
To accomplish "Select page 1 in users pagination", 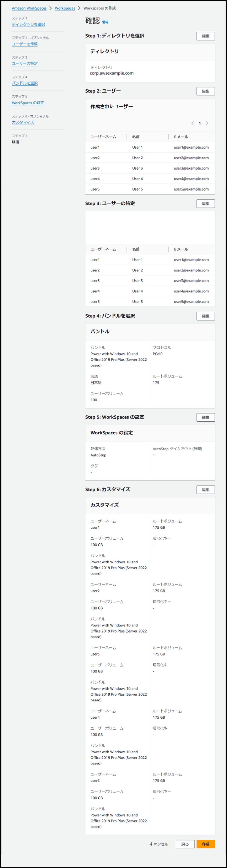I will click(200, 123).
